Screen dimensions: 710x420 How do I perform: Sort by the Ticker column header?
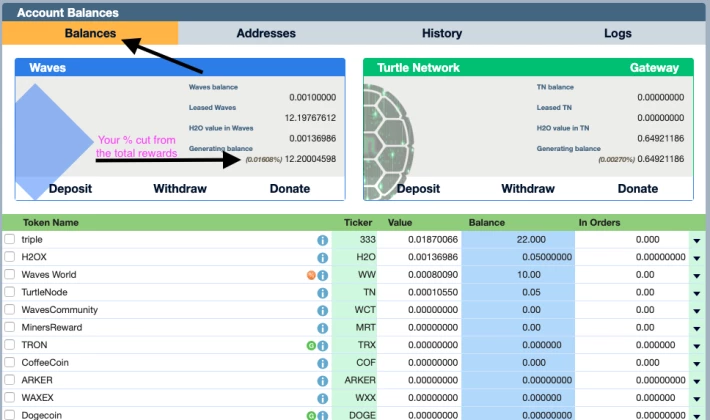point(356,222)
